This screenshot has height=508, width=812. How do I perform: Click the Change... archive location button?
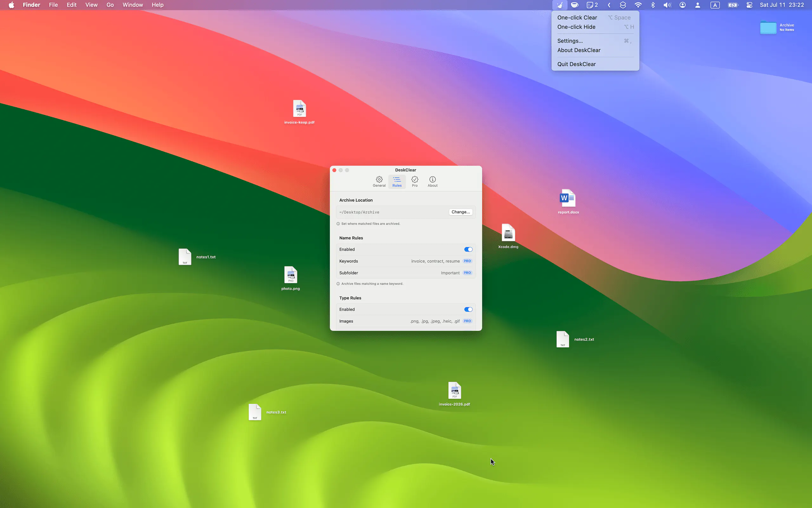click(x=460, y=212)
